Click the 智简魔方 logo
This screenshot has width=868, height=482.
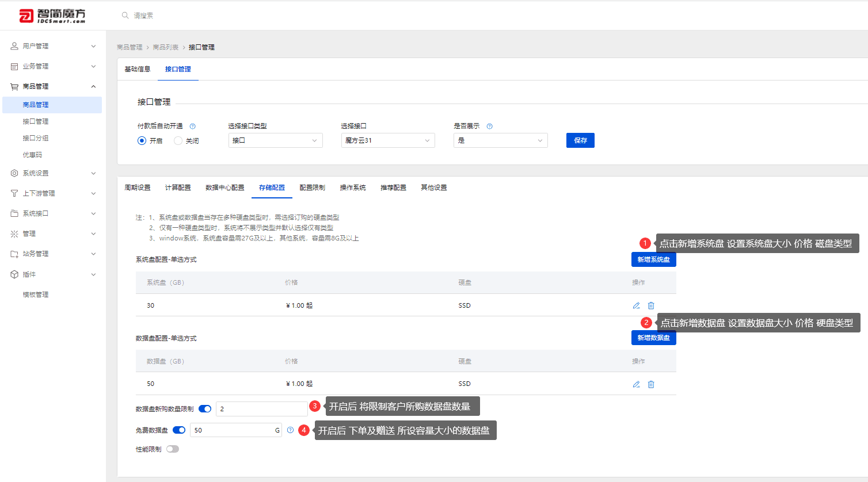click(x=52, y=16)
